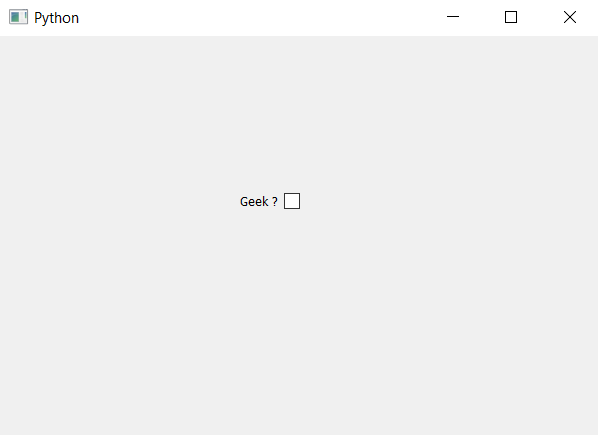Click the dash minimize icon
The height and width of the screenshot is (435, 598).
(453, 17)
